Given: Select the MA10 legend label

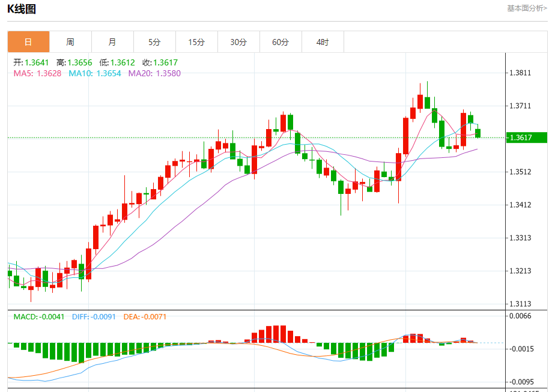Looking at the screenshot, I should 94,73.
